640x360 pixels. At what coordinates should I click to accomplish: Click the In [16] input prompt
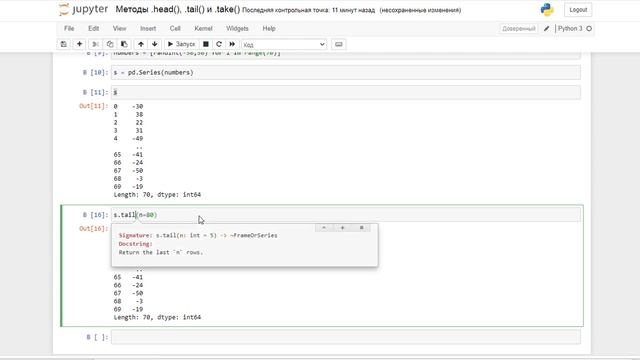coord(96,215)
